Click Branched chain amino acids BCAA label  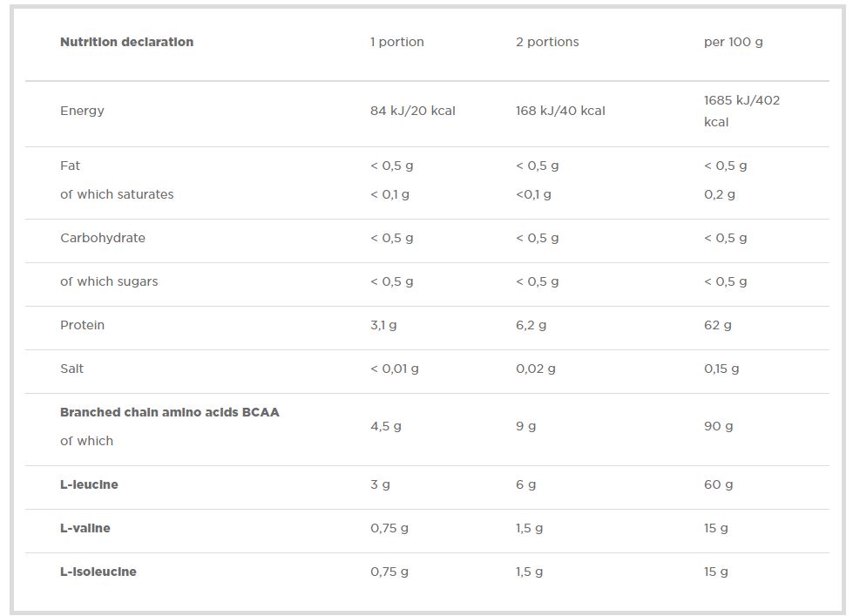click(169, 412)
